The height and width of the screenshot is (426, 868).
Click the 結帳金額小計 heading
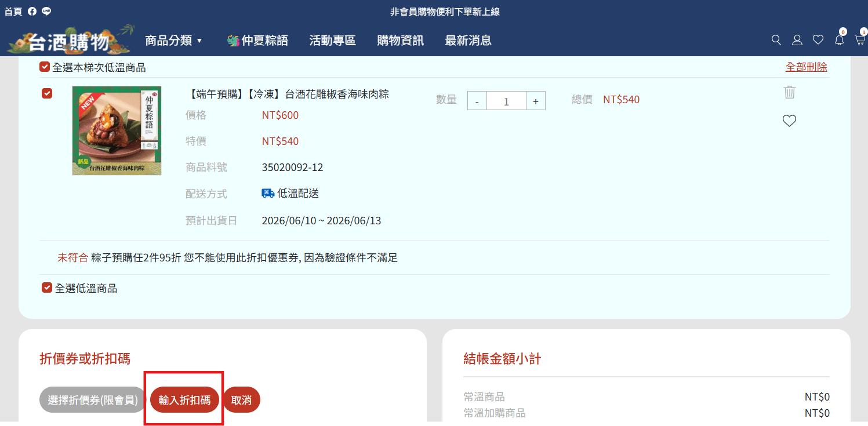[502, 359]
